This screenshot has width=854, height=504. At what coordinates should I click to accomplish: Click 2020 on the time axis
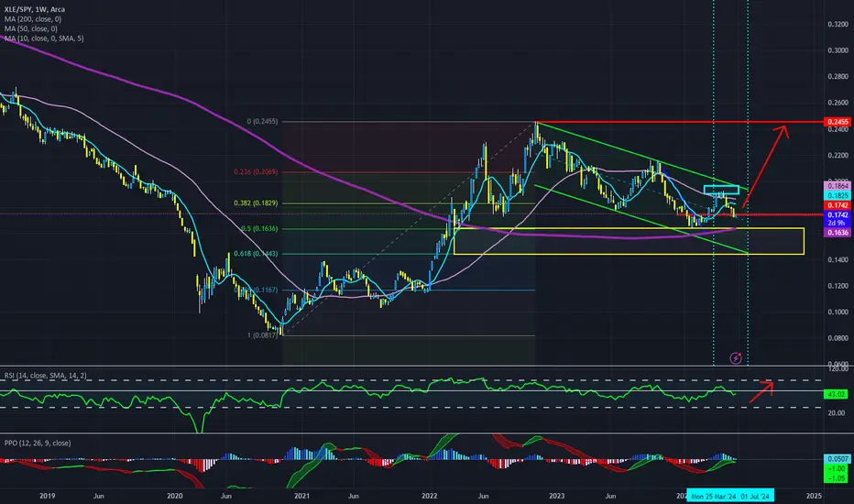tap(174, 496)
